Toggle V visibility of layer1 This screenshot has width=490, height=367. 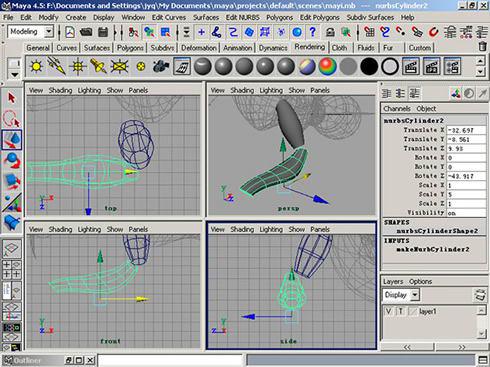point(388,311)
